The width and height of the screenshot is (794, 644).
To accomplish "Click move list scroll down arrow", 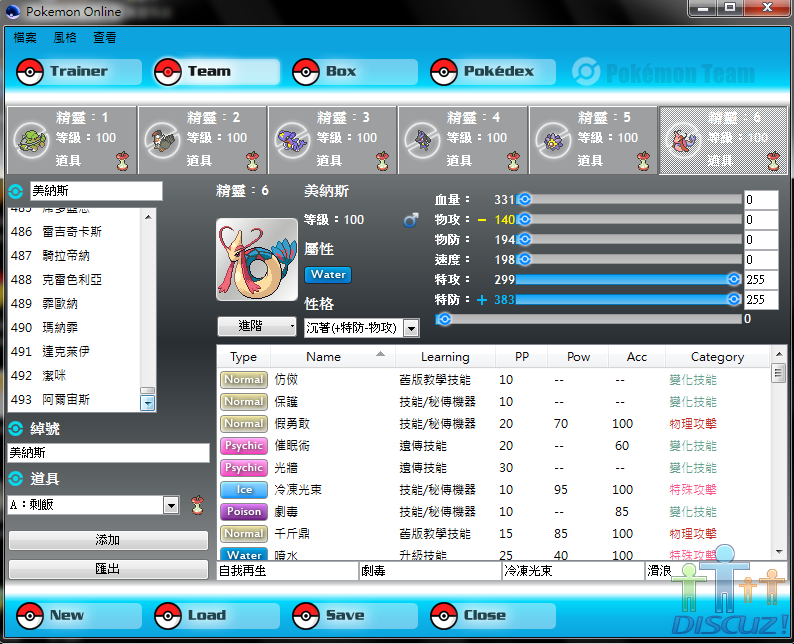I will coord(779,552).
